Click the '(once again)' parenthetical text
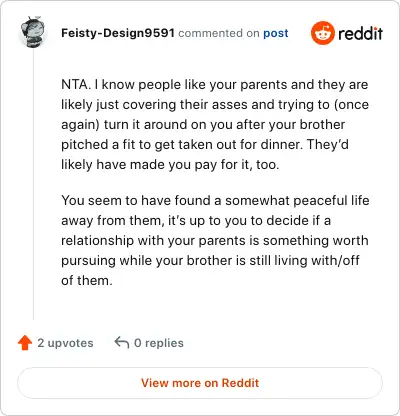The width and height of the screenshot is (400, 416). [x=215, y=114]
